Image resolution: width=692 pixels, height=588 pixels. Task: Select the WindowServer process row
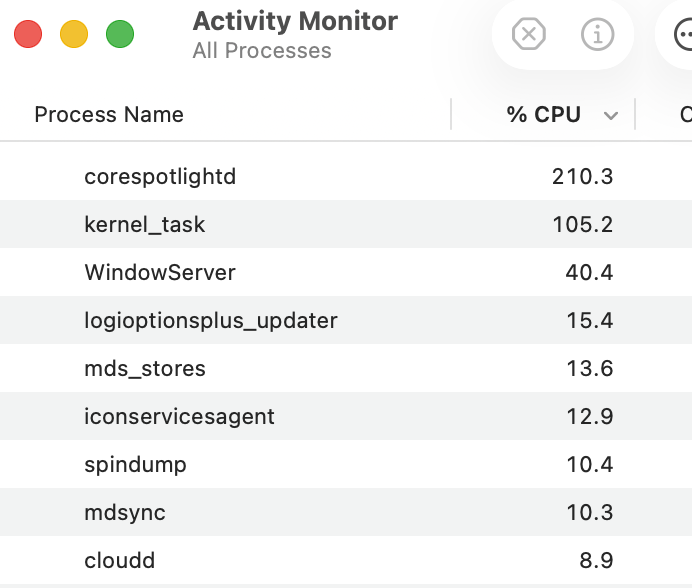click(x=160, y=273)
